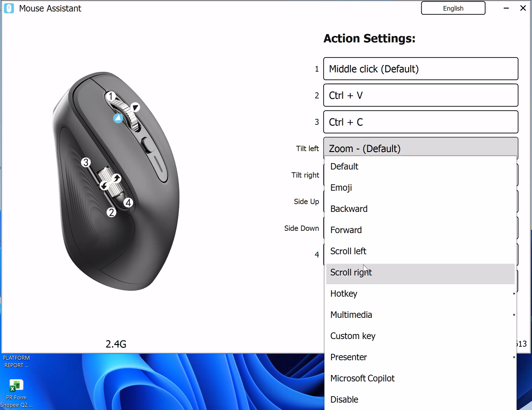Screen dimensions: 532x410
Task: Expand the Hotkey submenu
Action: 420,293
